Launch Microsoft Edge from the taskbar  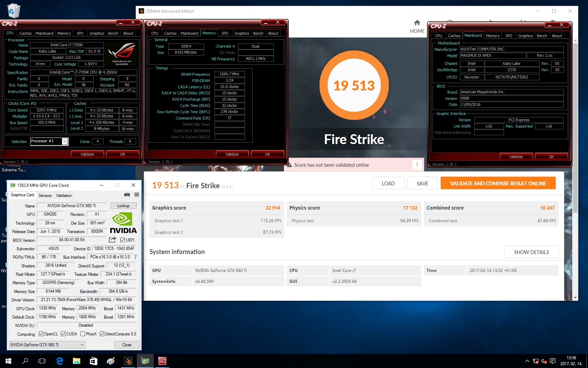pos(59,361)
